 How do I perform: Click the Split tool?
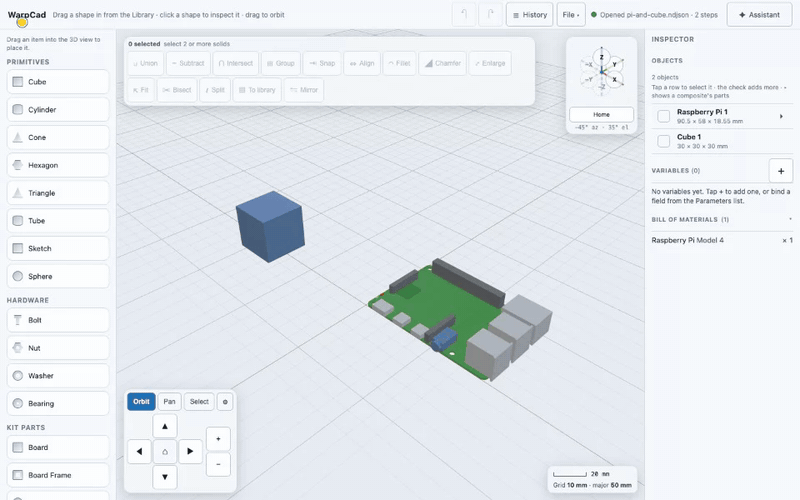click(215, 90)
